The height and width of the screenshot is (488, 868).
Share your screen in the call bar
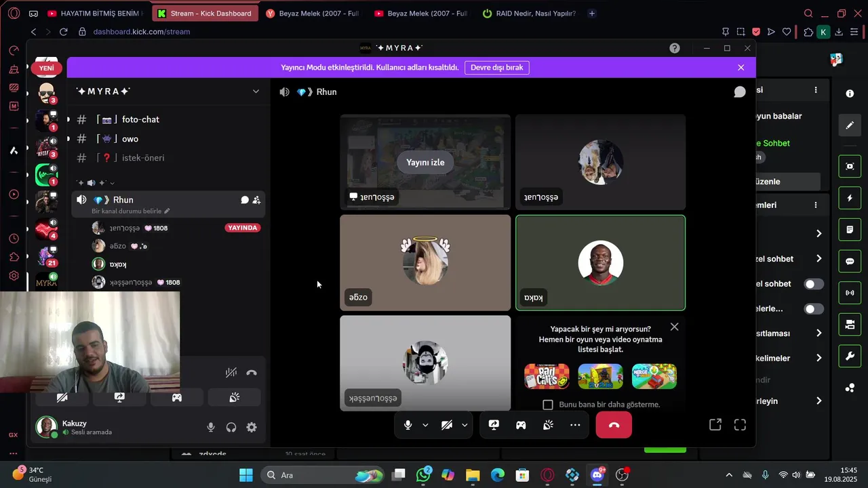(494, 425)
